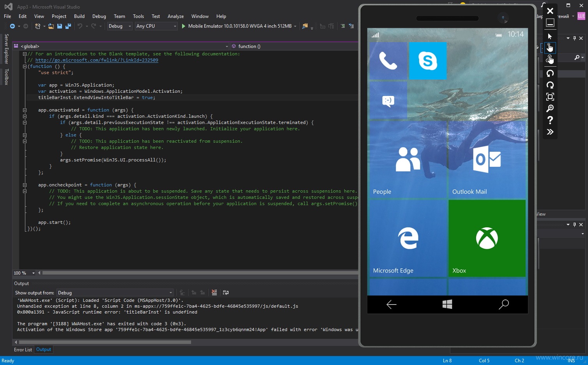Click the Ln 8 status bar entry
Screen dimensions: 588x365
(447, 361)
